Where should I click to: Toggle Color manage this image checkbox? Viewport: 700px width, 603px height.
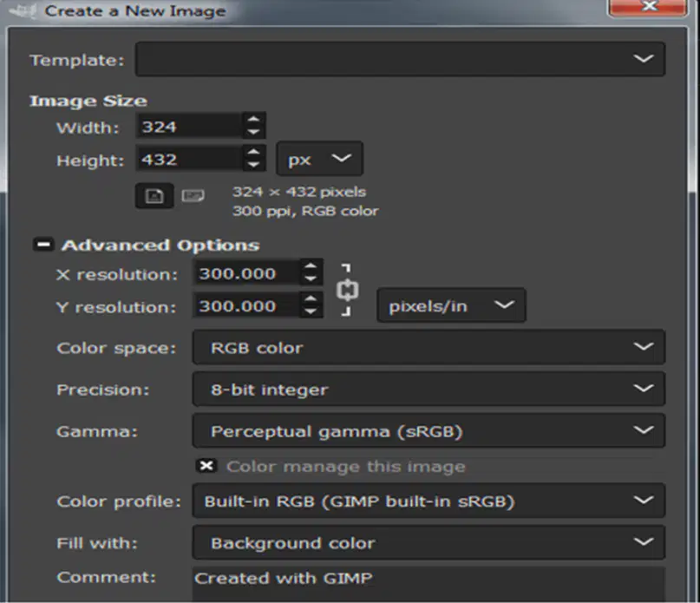tap(206, 466)
